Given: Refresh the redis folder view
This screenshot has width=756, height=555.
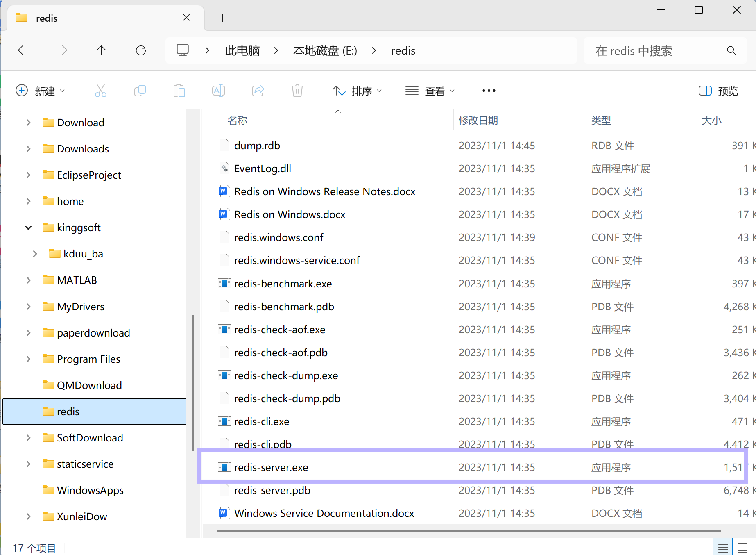Looking at the screenshot, I should tap(141, 50).
